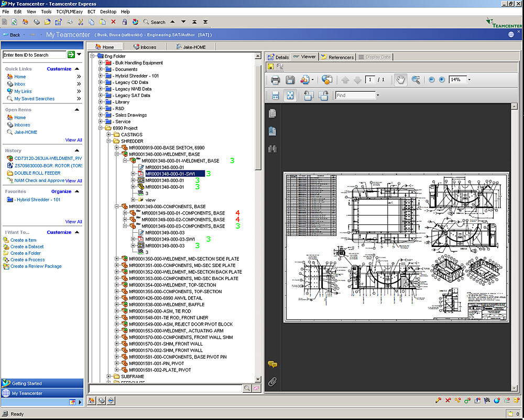Screen dimensions: 524x420
Task: Print the PDF drawing from viewer
Action: point(275,80)
